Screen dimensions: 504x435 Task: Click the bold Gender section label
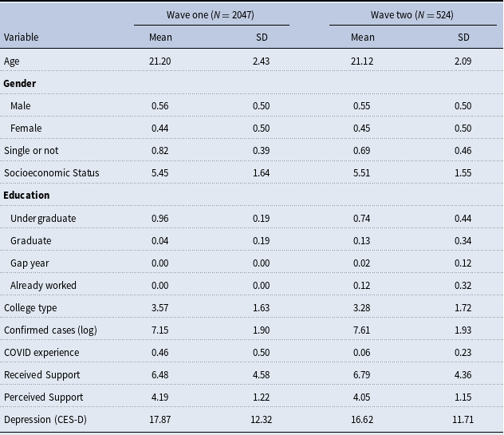(20, 84)
